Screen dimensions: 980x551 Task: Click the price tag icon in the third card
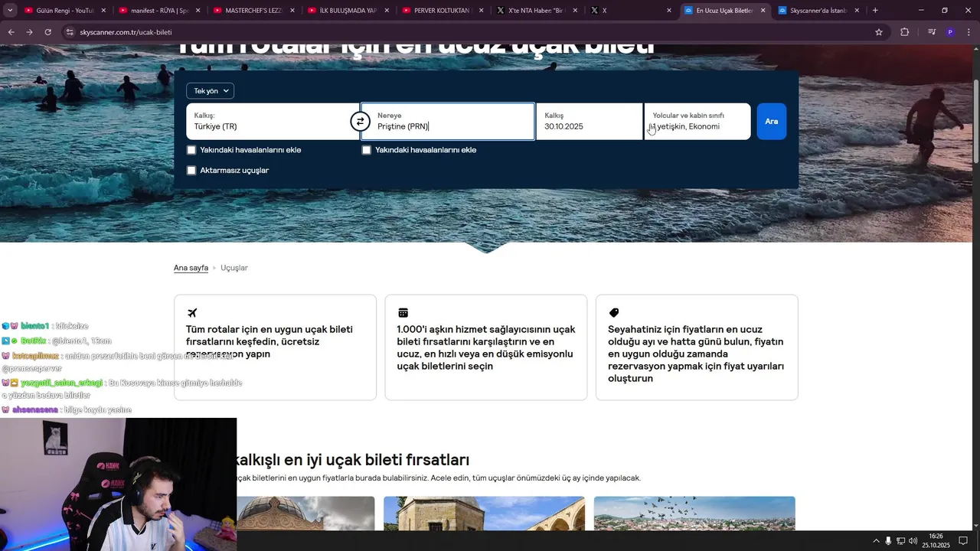tap(614, 313)
